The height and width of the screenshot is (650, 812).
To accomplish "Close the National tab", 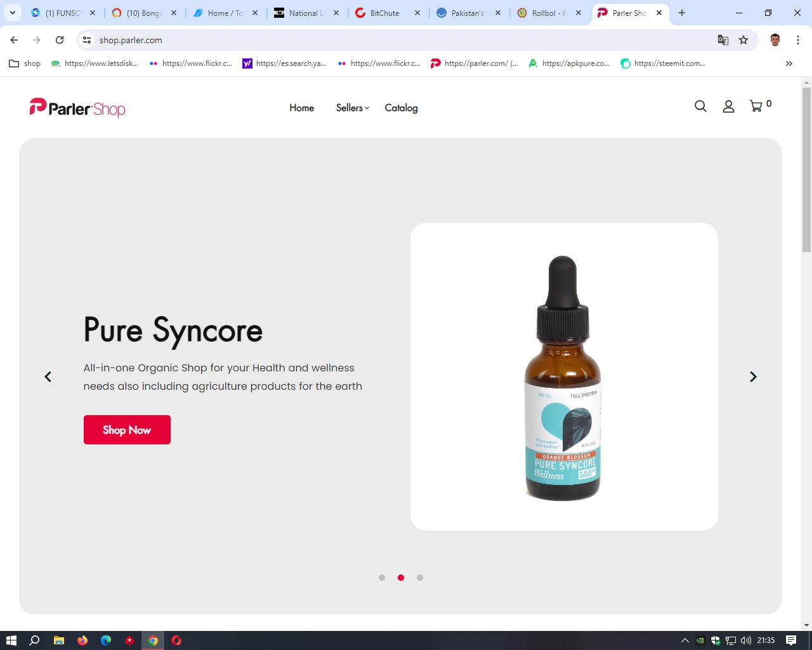I will tap(336, 13).
